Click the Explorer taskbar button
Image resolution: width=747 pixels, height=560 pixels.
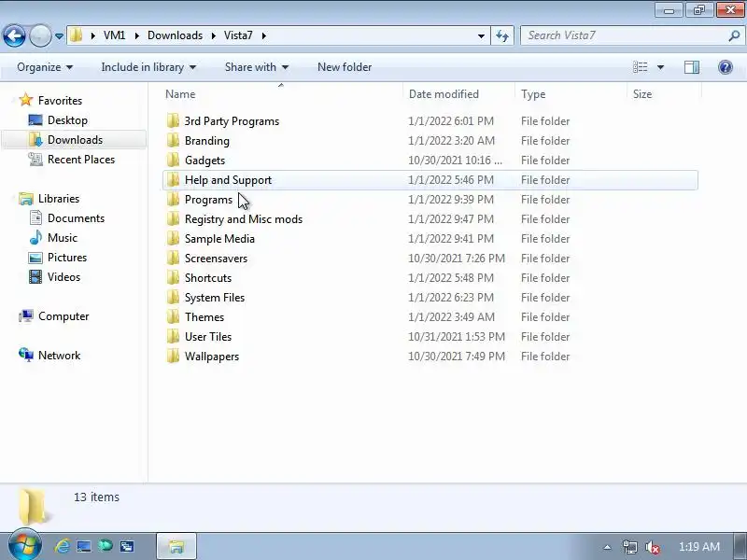[176, 546]
